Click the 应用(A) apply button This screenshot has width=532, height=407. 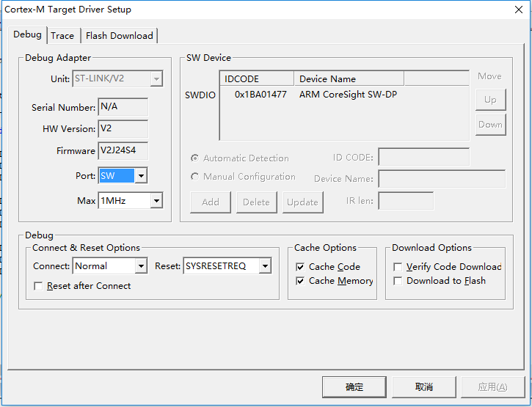[x=492, y=387]
